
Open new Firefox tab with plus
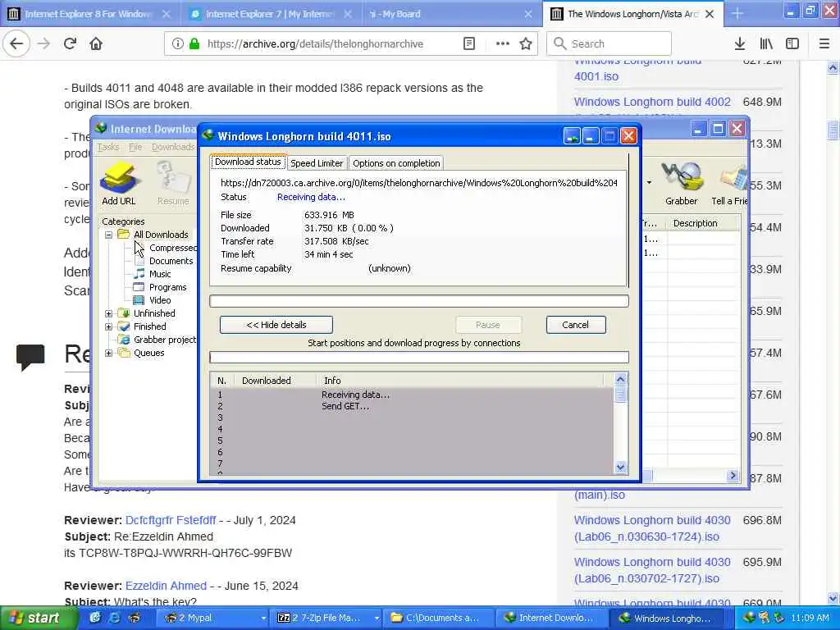click(737, 14)
